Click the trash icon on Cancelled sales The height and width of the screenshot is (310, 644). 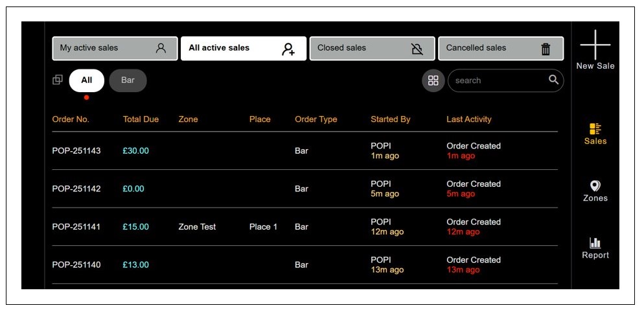(546, 49)
